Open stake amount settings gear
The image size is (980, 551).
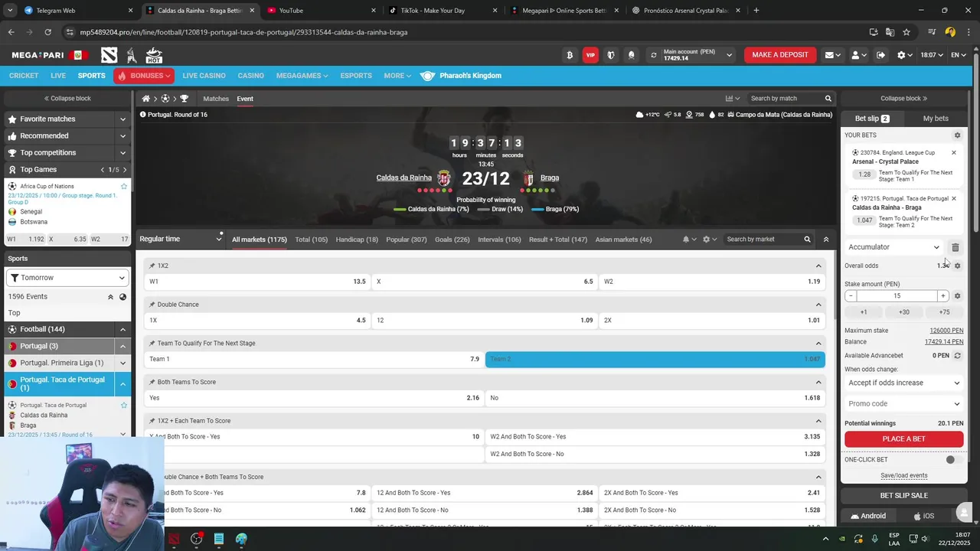(957, 296)
